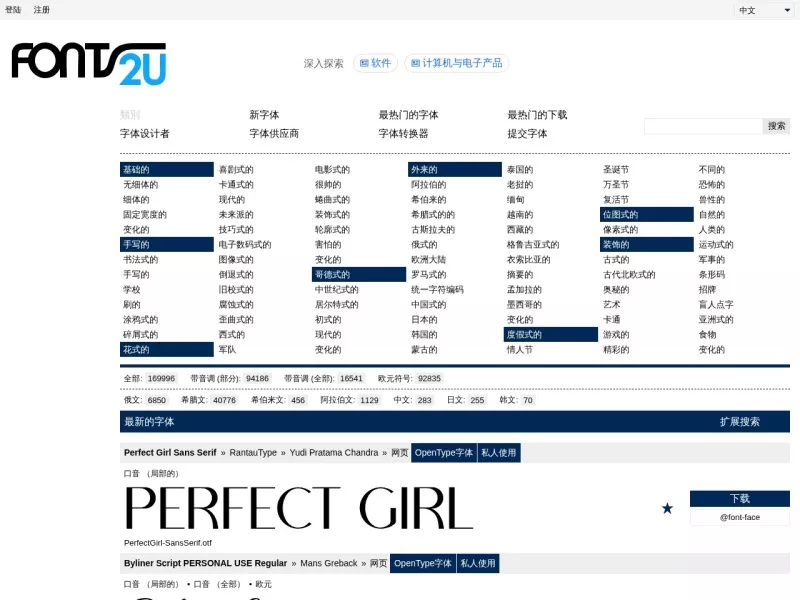Focus the font search input field
This screenshot has width=800, height=600.
tap(703, 126)
